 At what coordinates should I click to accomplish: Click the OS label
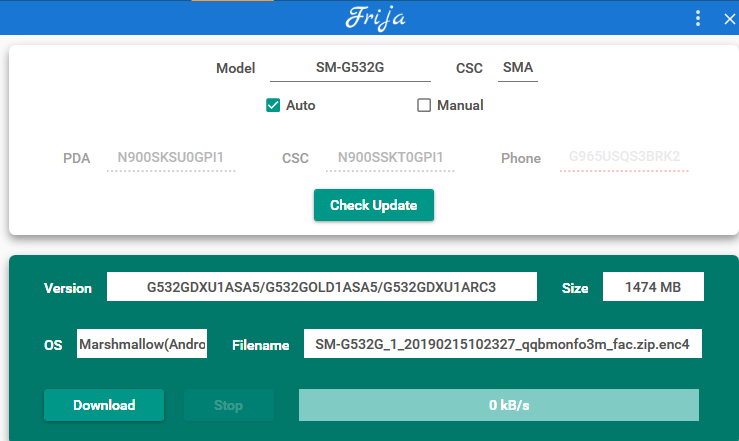point(53,345)
